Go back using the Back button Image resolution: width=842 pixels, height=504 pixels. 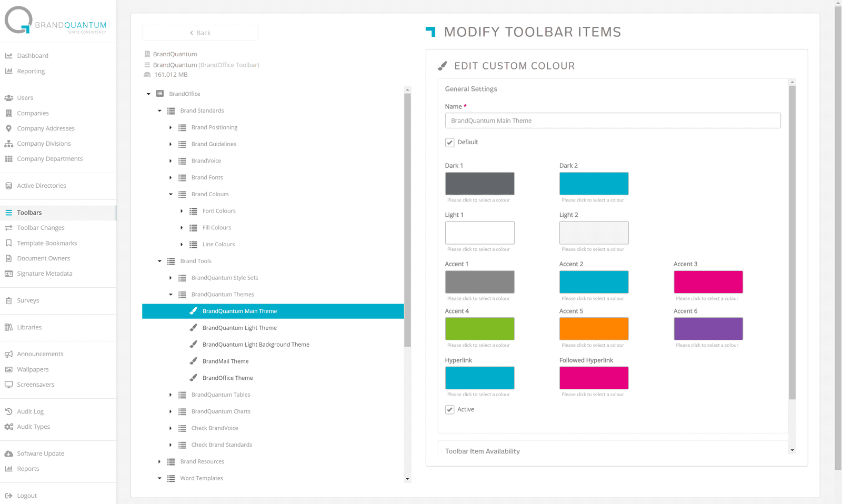point(200,33)
